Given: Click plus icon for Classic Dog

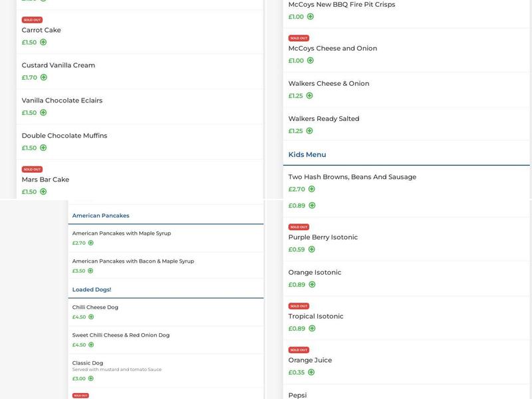Looking at the screenshot, I should click(x=91, y=378).
